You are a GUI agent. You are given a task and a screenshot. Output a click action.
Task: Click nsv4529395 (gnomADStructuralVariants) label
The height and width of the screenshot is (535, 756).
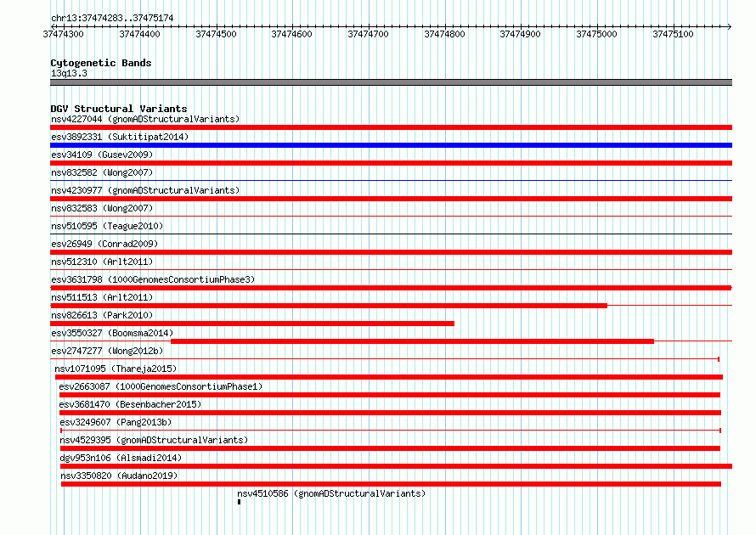click(x=154, y=440)
